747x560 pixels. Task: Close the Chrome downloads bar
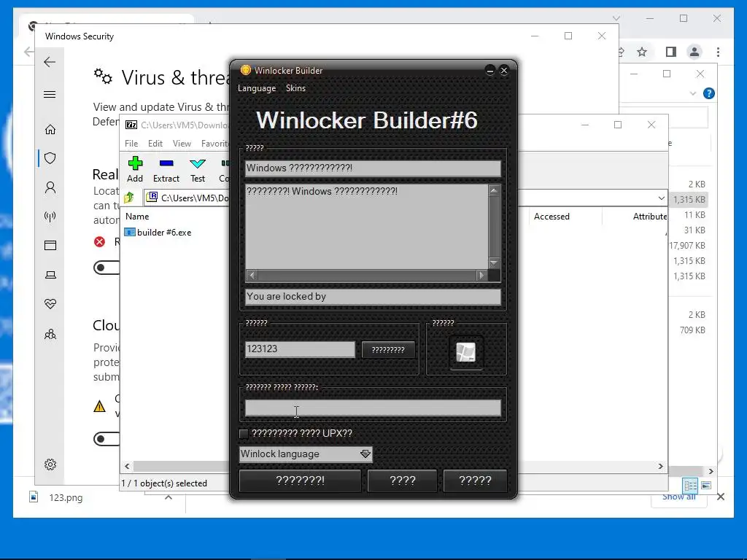pos(721,497)
